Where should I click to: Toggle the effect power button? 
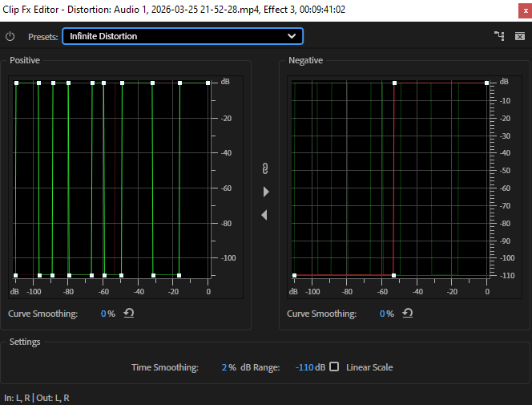click(x=10, y=37)
